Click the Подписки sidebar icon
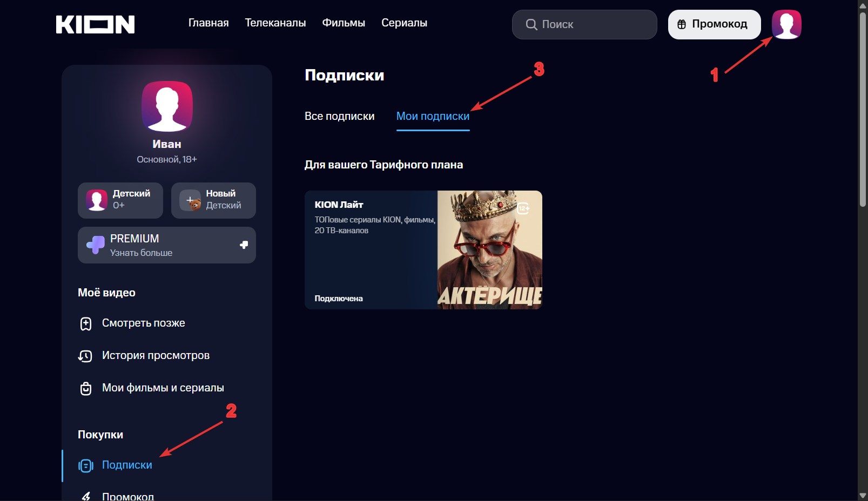Image resolution: width=868 pixels, height=501 pixels. pyautogui.click(x=86, y=465)
